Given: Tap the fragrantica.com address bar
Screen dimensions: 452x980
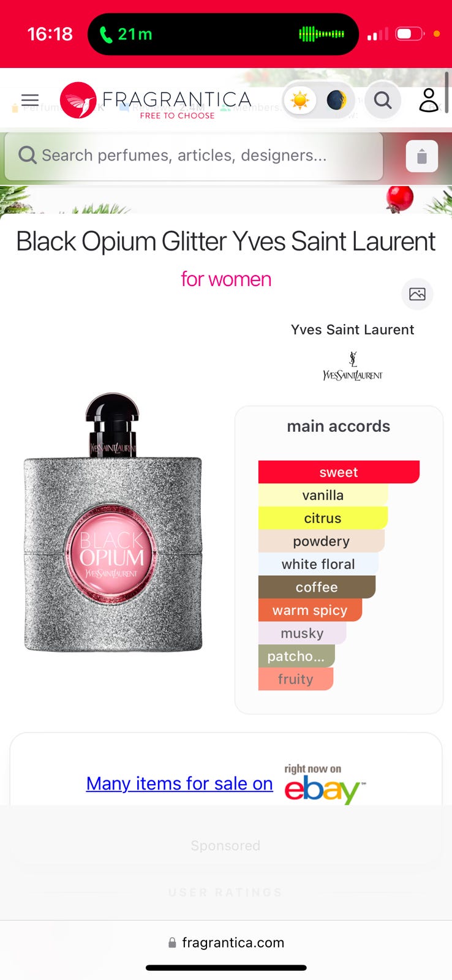Looking at the screenshot, I should [226, 943].
